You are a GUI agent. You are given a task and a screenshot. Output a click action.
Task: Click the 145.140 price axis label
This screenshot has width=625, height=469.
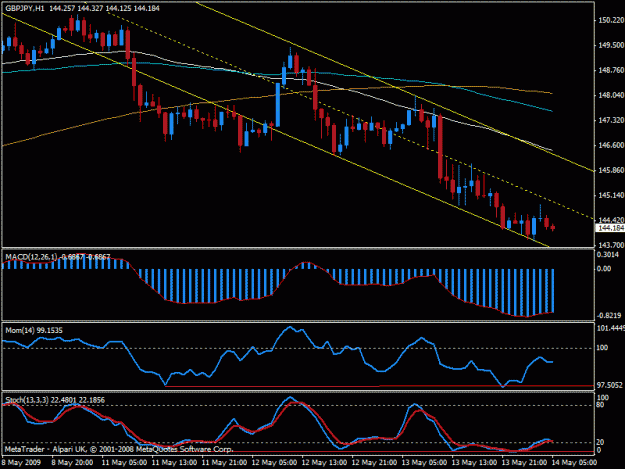611,195
